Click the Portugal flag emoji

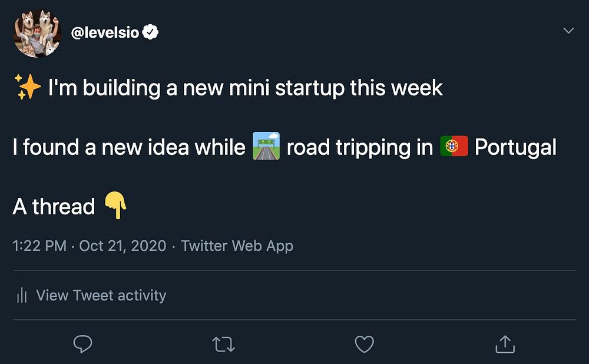(x=454, y=147)
